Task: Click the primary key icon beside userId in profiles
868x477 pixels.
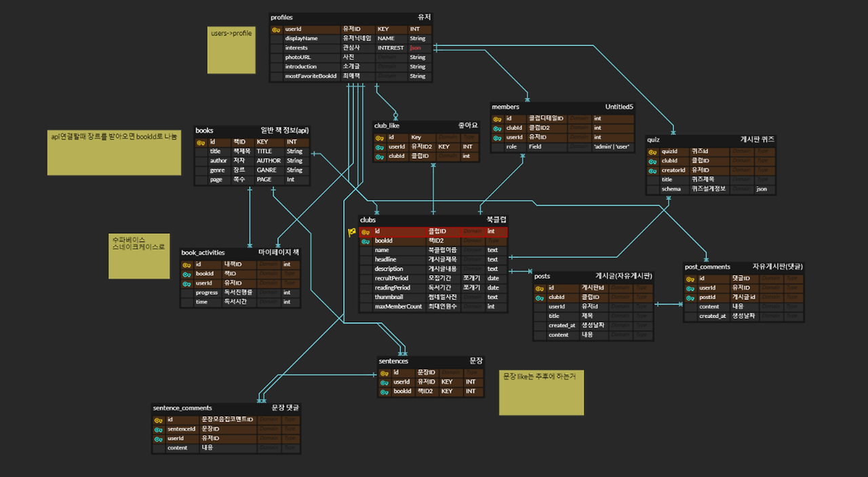Action: pyautogui.click(x=276, y=29)
